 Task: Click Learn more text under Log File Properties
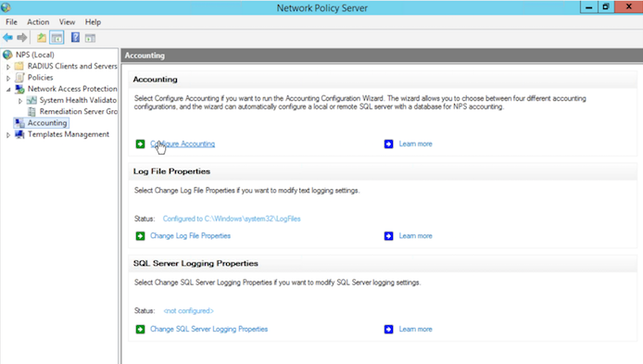click(415, 236)
